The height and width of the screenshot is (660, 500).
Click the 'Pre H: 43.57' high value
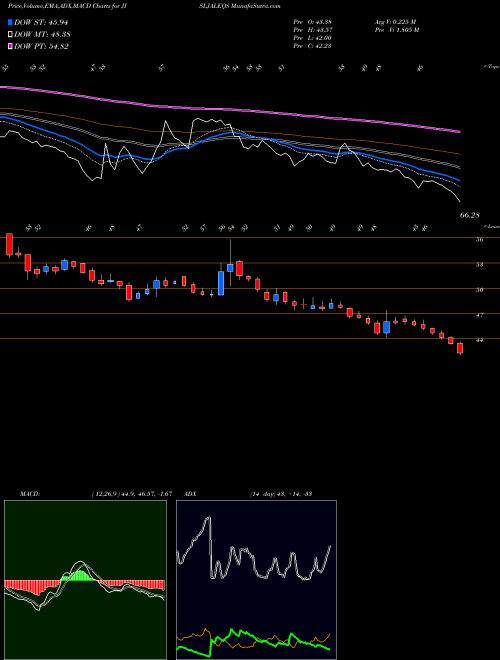(313, 29)
